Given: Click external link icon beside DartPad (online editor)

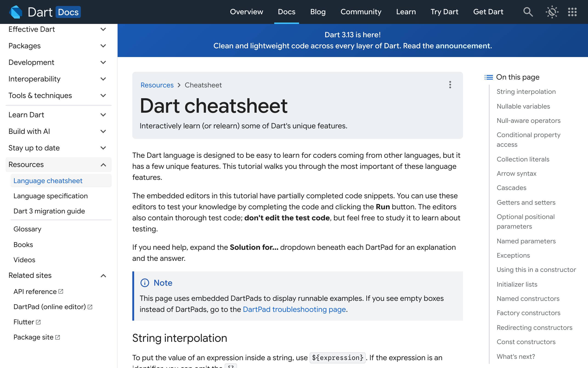Looking at the screenshot, I should coord(90,307).
